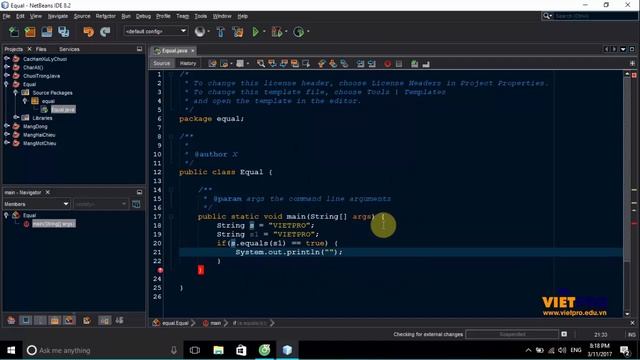This screenshot has height=360, width=640.
Task: Click the Shift Line Right icon
Action: pos(371,64)
